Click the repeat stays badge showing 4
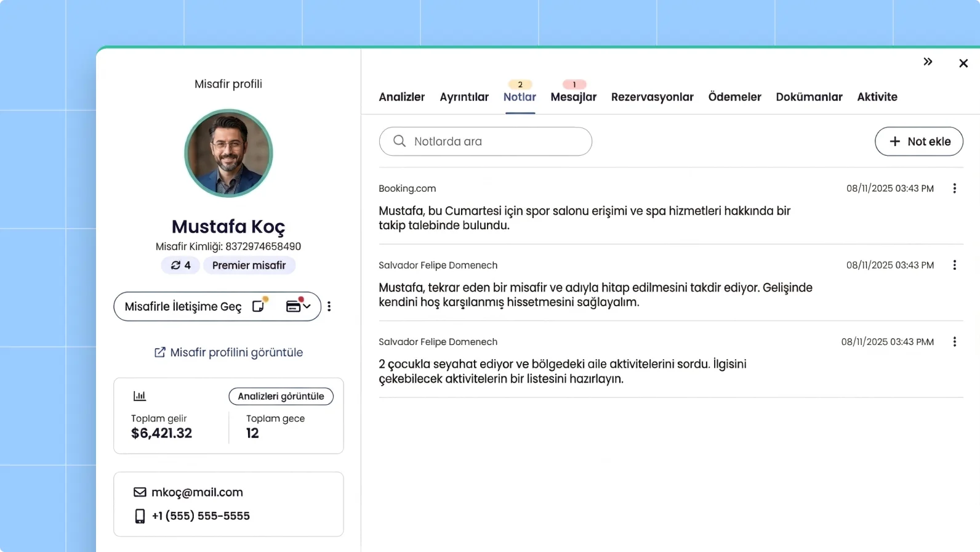This screenshot has width=980, height=552. (180, 266)
